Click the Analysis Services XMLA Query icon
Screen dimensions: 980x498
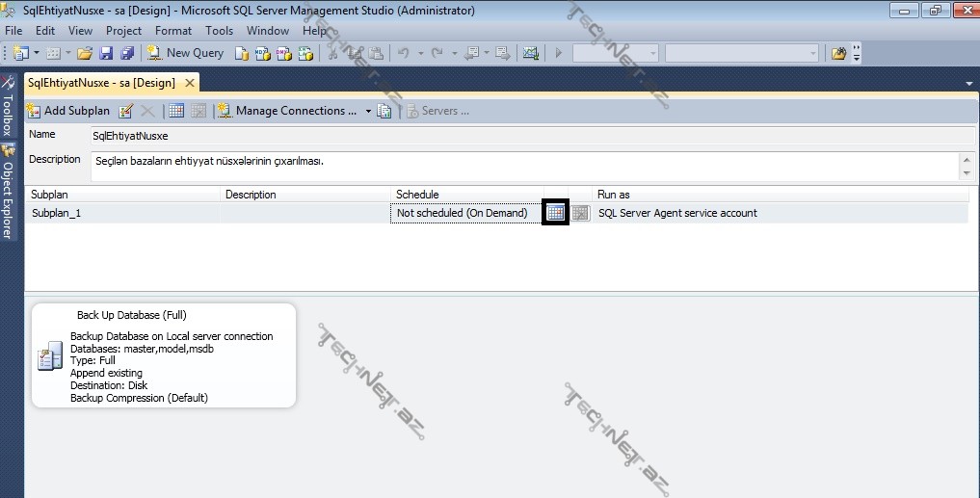pyautogui.click(x=305, y=53)
